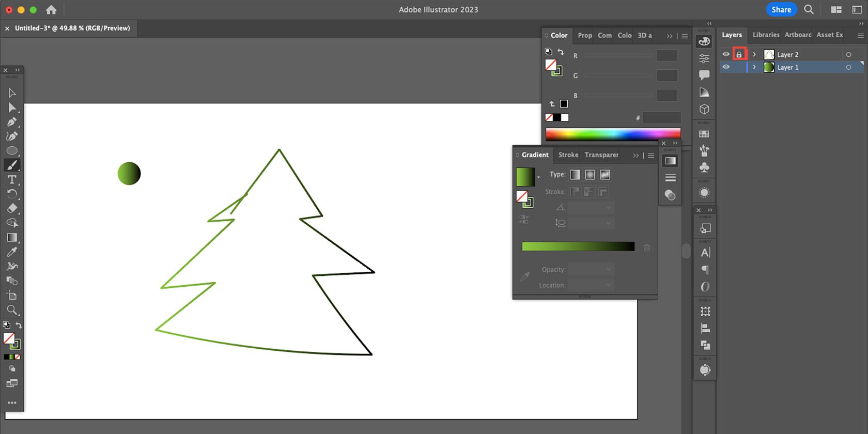The image size is (868, 434).
Task: Click the green gradient slider bar
Action: click(x=578, y=247)
